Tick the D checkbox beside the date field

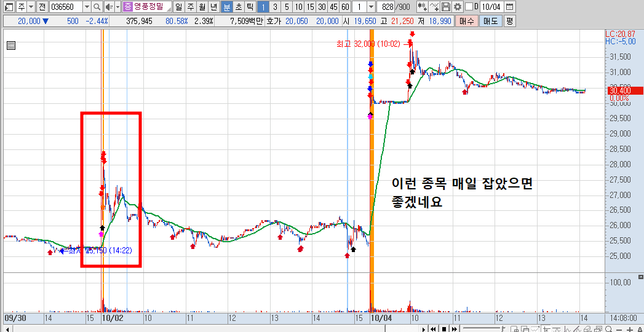point(469,7)
